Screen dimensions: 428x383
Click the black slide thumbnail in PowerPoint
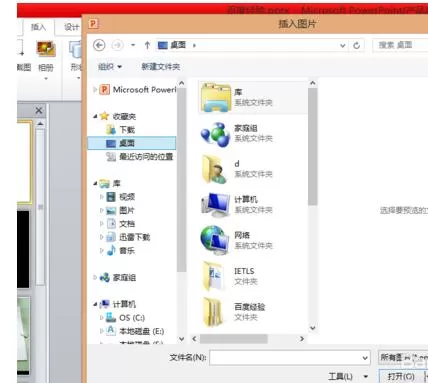click(x=23, y=249)
